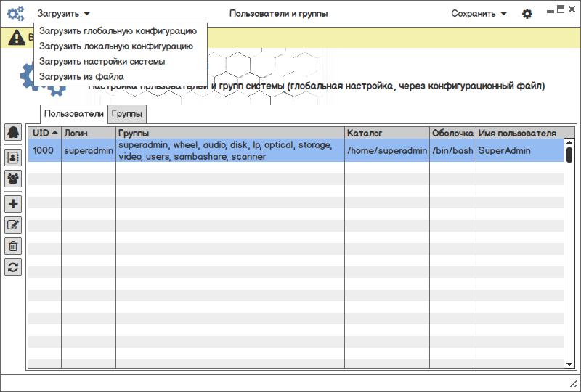Pick Загрузить локальную конфигурацию from menu
This screenshot has width=581, height=392.
click(116, 46)
